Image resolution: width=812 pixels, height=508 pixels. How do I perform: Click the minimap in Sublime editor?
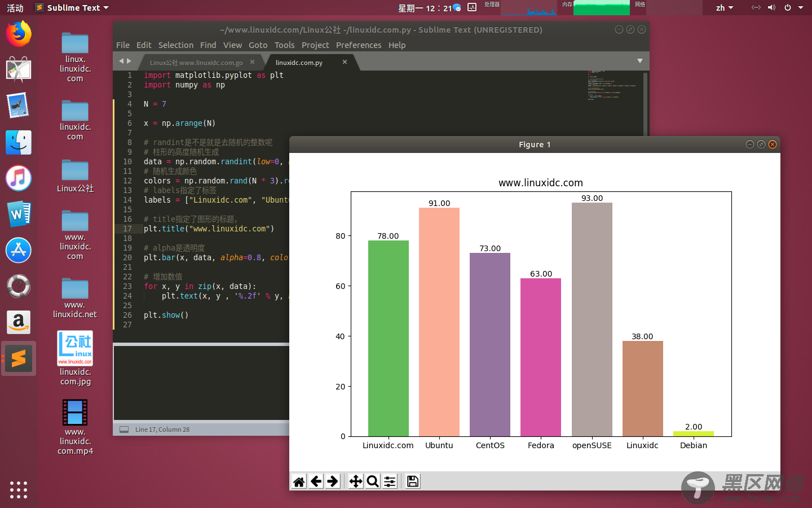(612, 85)
